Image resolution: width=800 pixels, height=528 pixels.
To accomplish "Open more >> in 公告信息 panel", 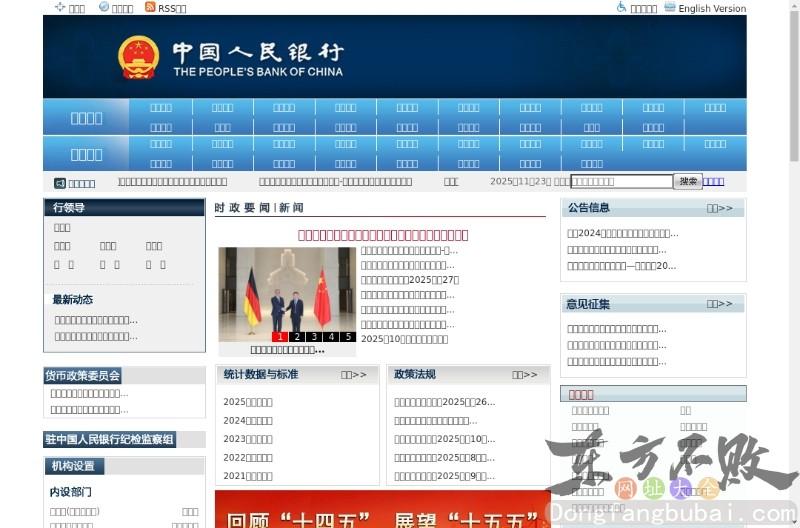I will (719, 208).
